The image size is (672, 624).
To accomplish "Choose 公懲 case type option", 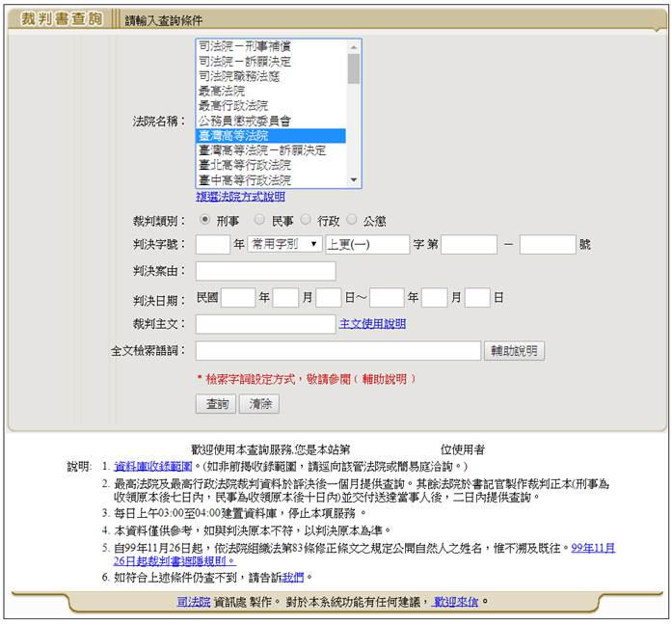I will point(352,220).
